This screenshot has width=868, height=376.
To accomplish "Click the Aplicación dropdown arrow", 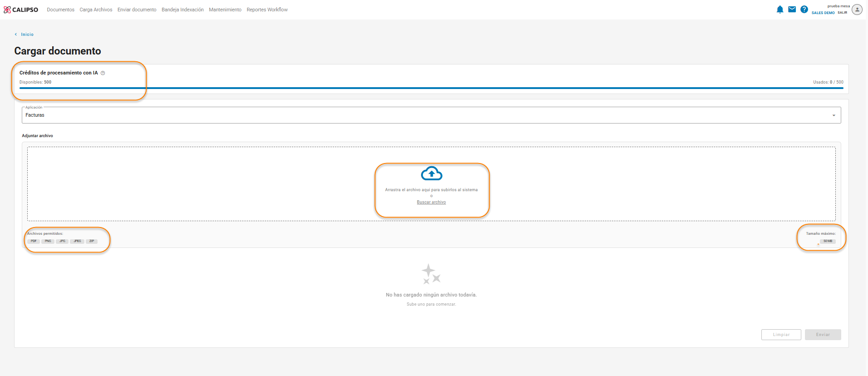I will coord(834,115).
